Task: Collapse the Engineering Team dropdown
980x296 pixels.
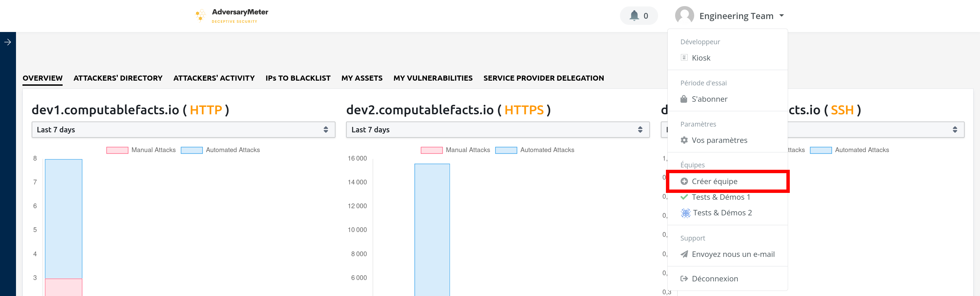Action: point(781,16)
